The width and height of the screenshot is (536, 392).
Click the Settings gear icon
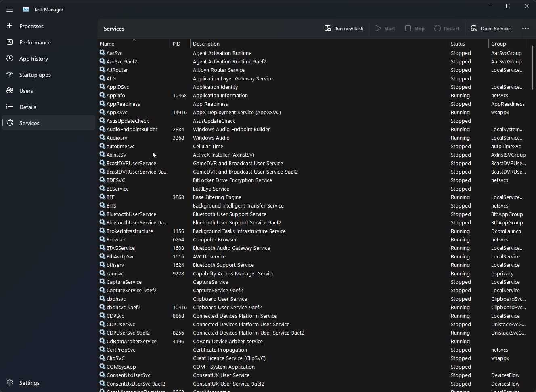(10, 382)
